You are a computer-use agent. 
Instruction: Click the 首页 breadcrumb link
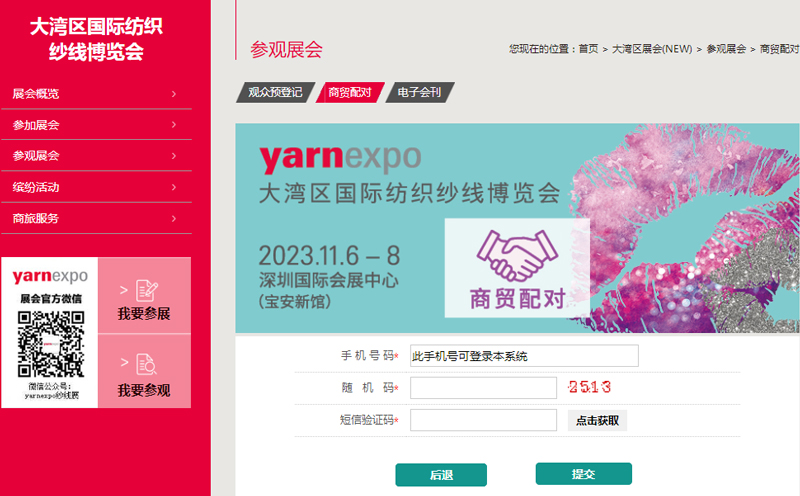pyautogui.click(x=588, y=49)
